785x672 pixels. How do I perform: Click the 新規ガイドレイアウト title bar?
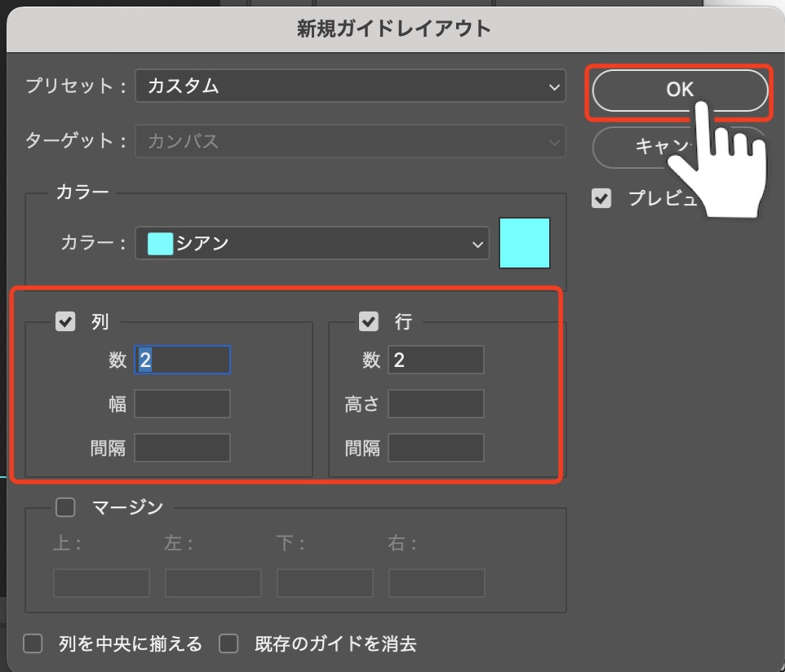[392, 29]
